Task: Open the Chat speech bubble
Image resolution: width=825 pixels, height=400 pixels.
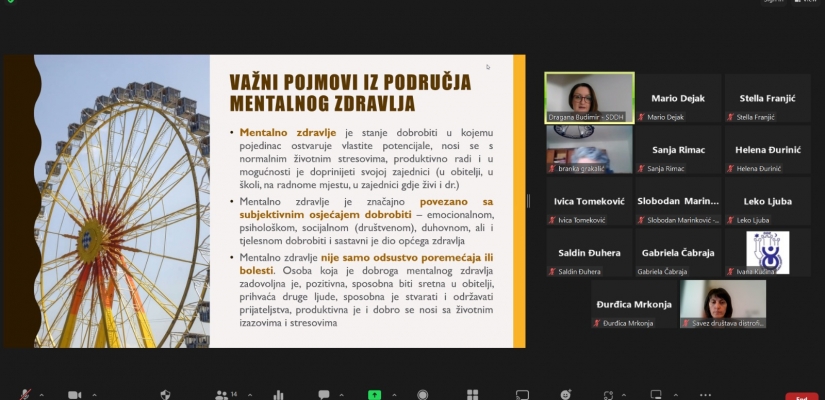Action: [324, 395]
